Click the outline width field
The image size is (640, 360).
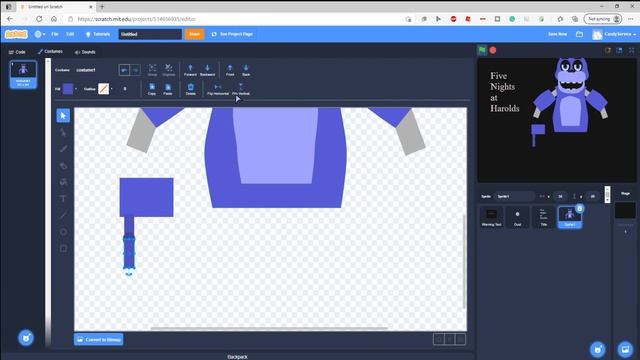pyautogui.click(x=126, y=89)
